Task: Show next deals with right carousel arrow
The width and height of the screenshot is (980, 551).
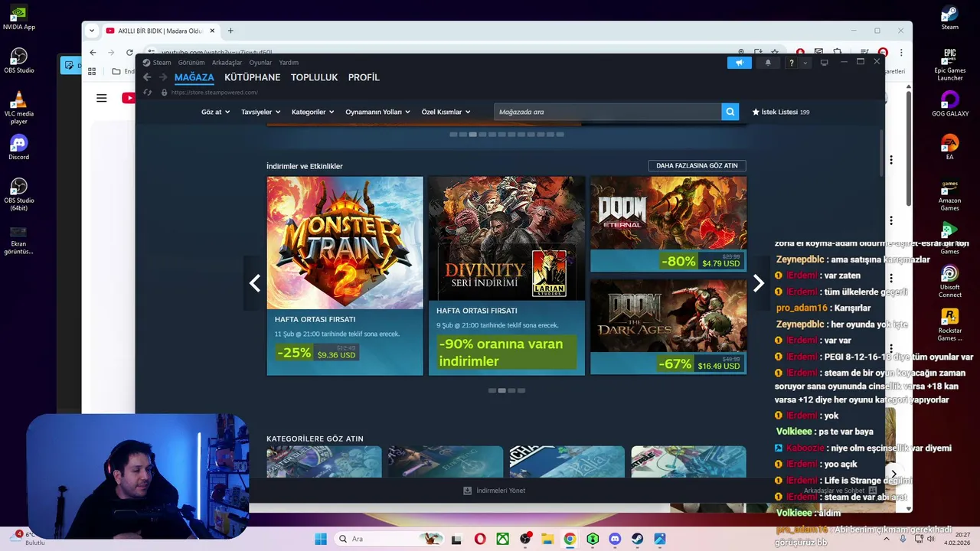Action: [758, 283]
